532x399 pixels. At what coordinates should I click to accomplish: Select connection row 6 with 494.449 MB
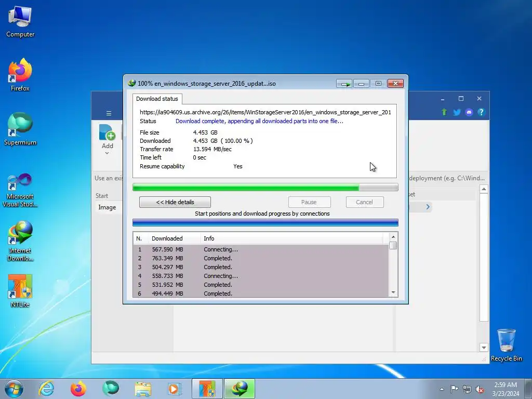click(x=261, y=293)
